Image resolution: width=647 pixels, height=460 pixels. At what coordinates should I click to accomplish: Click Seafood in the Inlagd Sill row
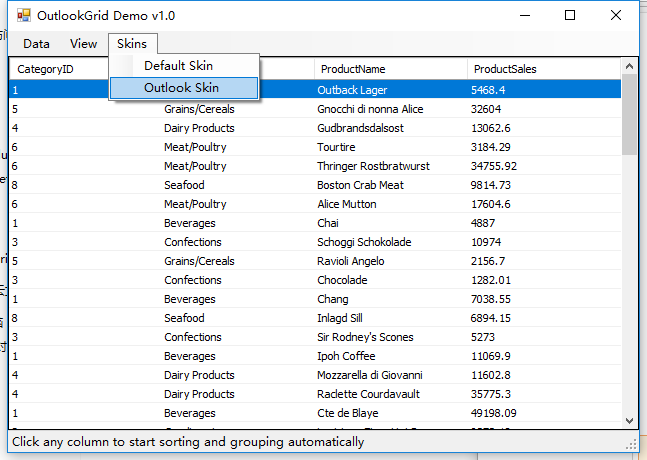[184, 318]
